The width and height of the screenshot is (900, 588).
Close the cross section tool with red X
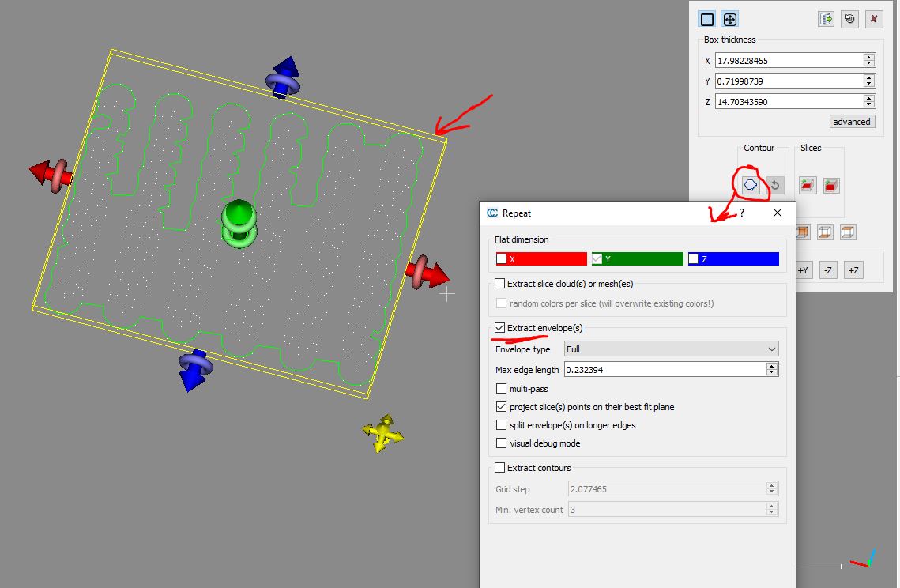pos(873,20)
